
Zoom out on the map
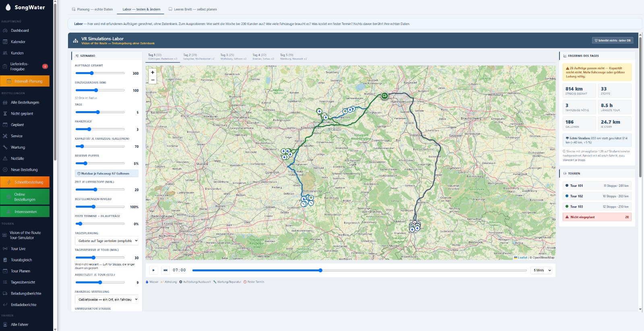click(x=153, y=80)
